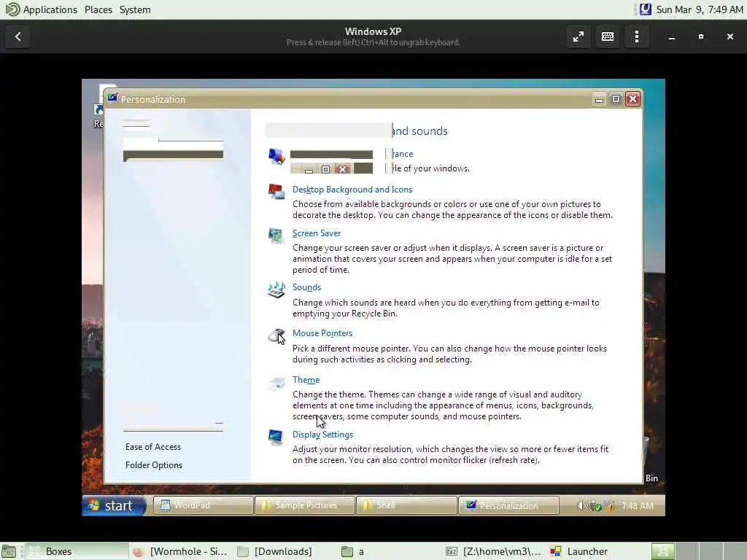Open Boxes three-dot options menu
Viewport: 747px width, 560px height.
[637, 36]
